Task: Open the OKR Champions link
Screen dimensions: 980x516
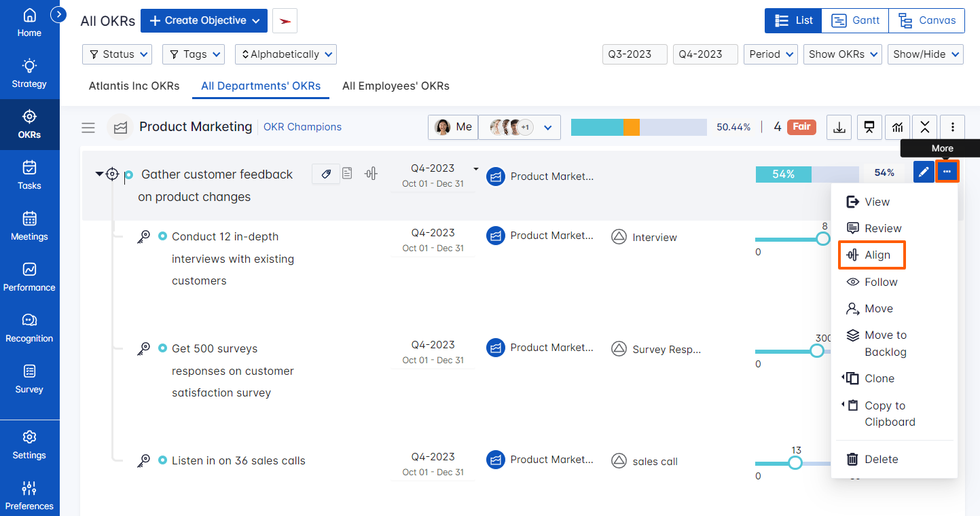Action: click(302, 127)
